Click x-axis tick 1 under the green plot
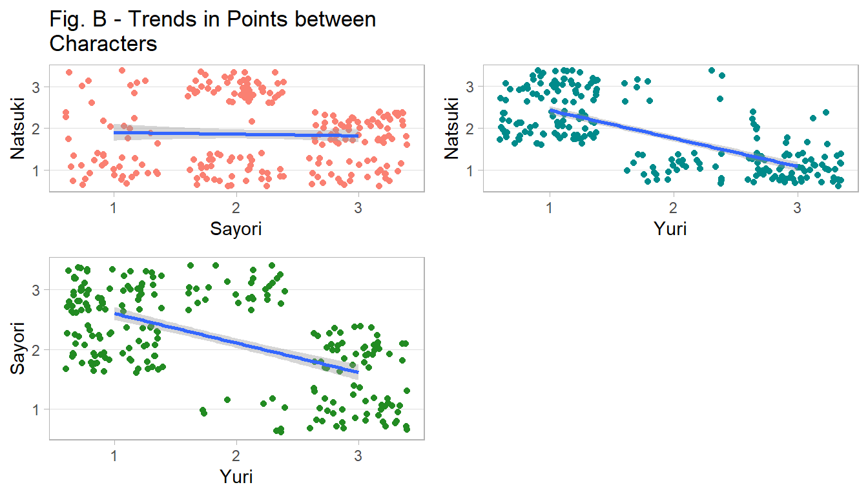Screen dimensions: 868x496 114,455
